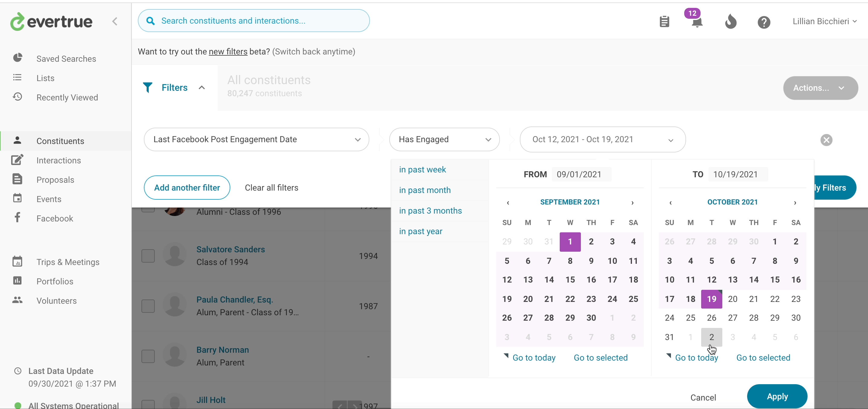
Task: Select Salvatore Sanders' checkbox
Action: [148, 256]
